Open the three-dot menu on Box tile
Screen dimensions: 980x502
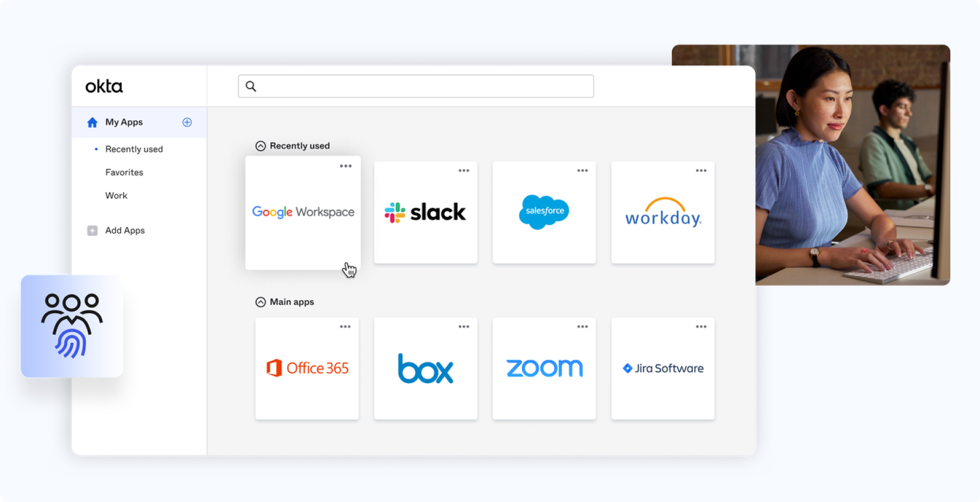pyautogui.click(x=464, y=327)
